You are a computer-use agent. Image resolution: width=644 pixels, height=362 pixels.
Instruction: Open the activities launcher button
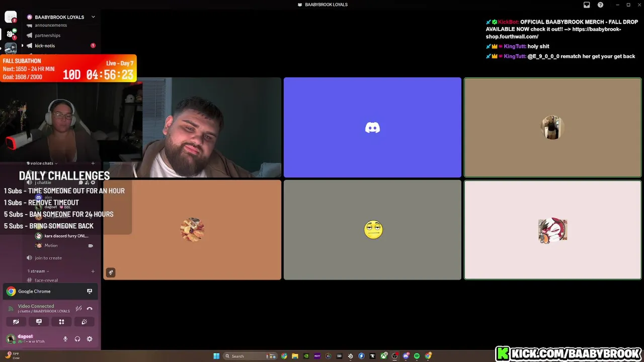[61, 322]
